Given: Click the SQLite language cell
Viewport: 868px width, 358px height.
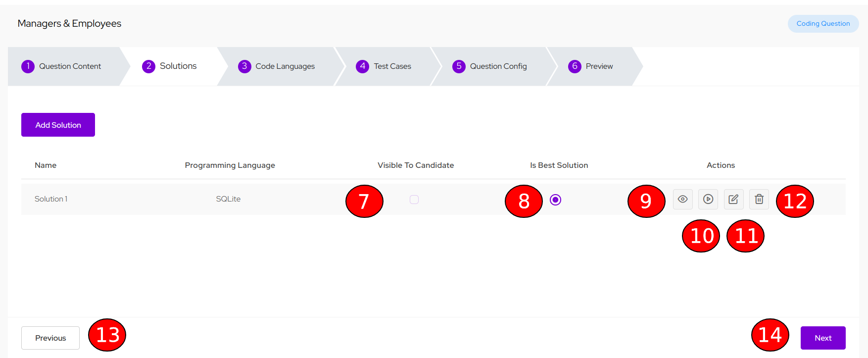Looking at the screenshot, I should [x=228, y=199].
